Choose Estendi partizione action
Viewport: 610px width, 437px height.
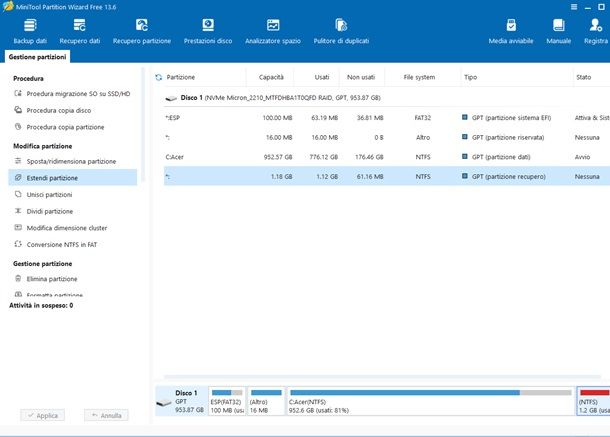point(73,178)
